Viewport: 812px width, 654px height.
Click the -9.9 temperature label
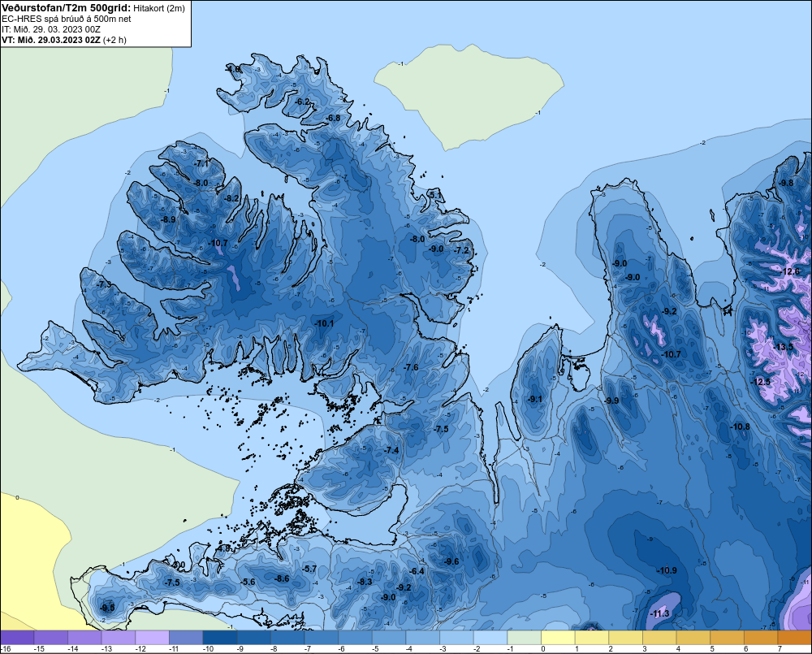[x=611, y=401]
